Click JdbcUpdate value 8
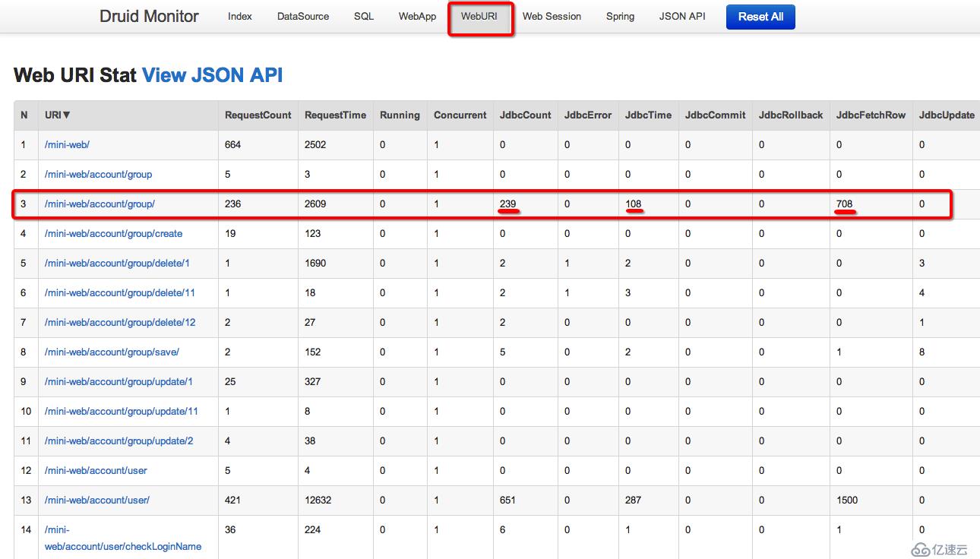Image resolution: width=980 pixels, height=559 pixels. [922, 352]
